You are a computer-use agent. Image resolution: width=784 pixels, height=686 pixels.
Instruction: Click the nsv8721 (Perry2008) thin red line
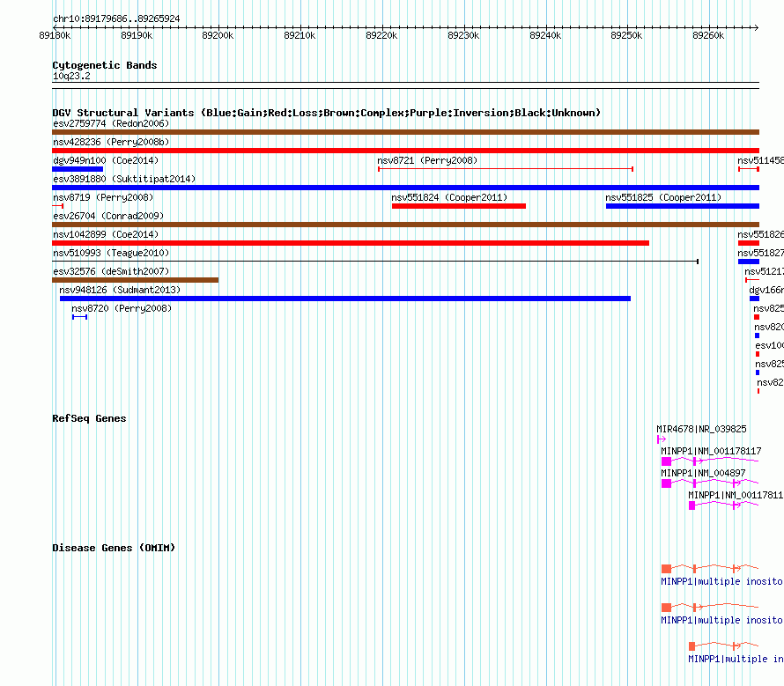[x=506, y=169]
